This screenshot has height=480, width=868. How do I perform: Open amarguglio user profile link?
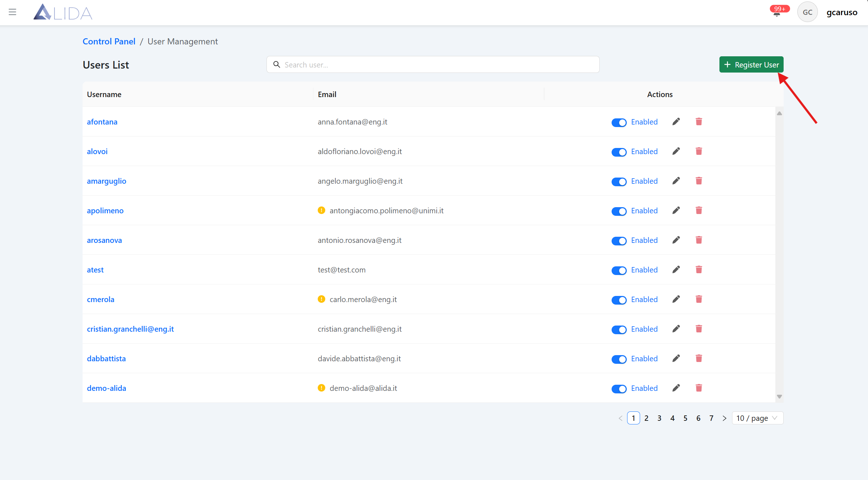[106, 181]
